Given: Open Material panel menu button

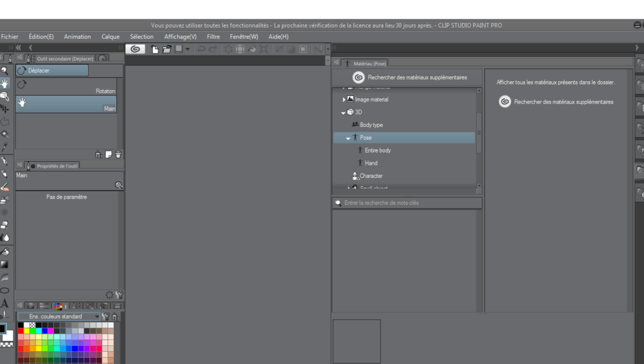Looking at the screenshot, I should pyautogui.click(x=336, y=62).
